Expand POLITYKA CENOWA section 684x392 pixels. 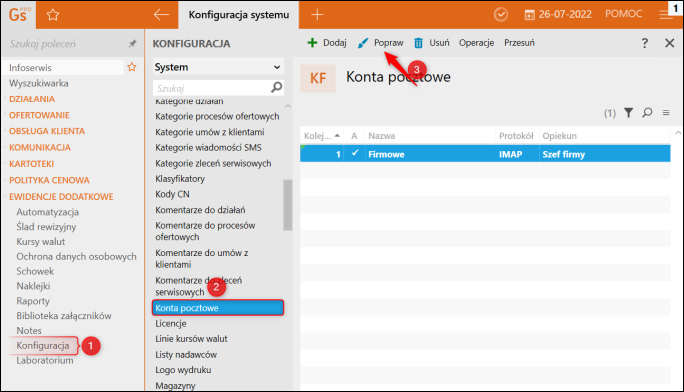click(x=49, y=180)
